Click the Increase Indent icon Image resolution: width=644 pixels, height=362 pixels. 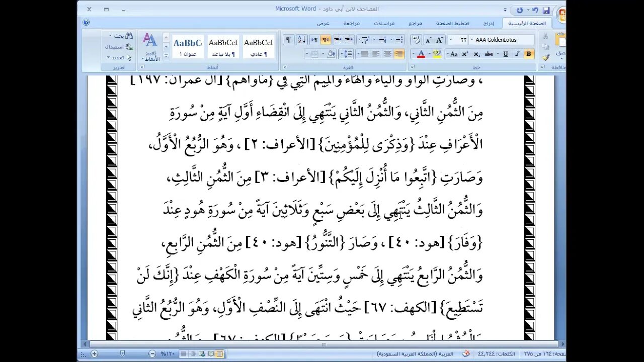337,40
